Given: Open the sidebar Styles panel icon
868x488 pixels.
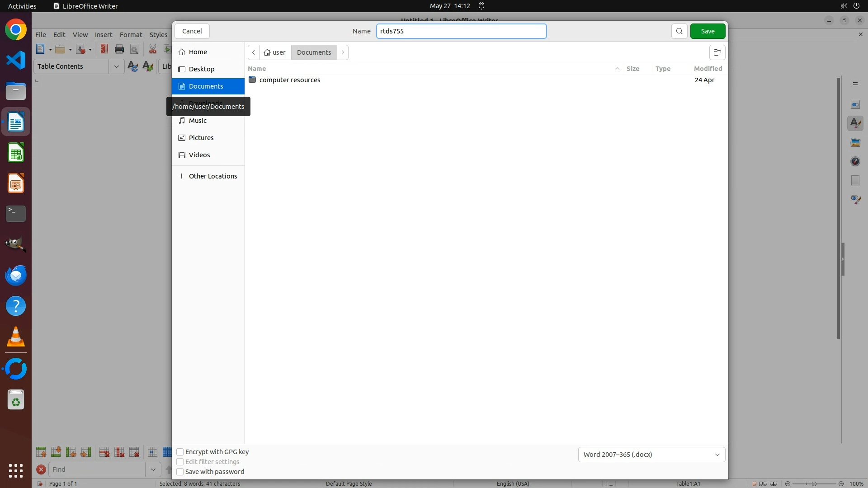Looking at the screenshot, I should pyautogui.click(x=855, y=123).
